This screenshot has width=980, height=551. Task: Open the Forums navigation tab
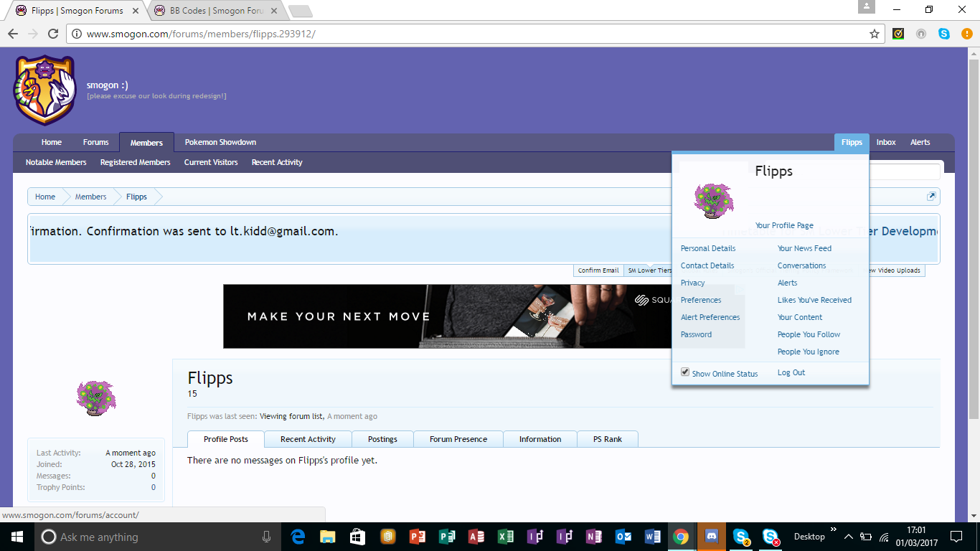coord(95,142)
